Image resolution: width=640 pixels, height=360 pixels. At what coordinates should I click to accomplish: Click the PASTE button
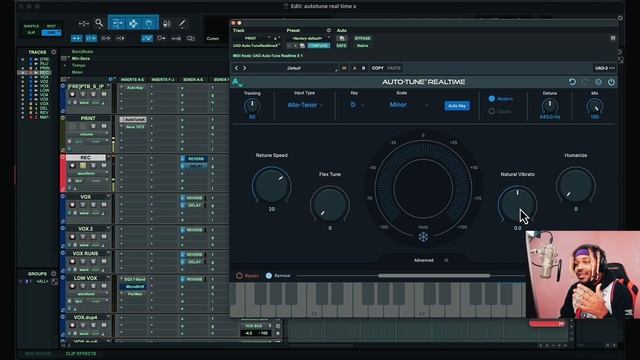(x=394, y=68)
